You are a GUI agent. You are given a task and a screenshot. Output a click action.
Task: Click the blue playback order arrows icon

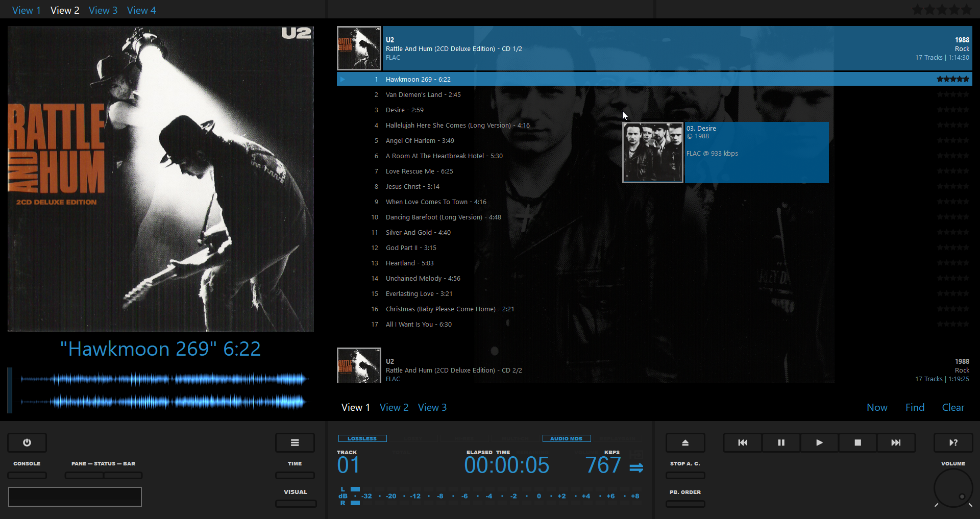[636, 467]
